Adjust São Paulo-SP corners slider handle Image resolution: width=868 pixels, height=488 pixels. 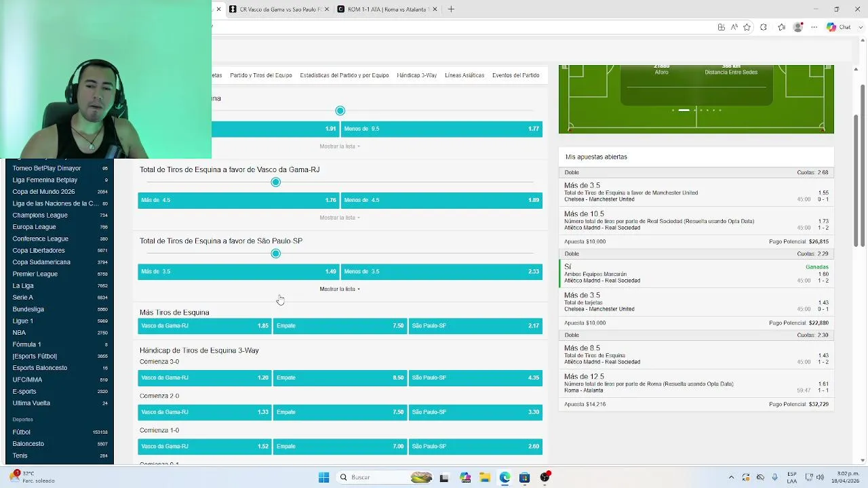tap(276, 253)
